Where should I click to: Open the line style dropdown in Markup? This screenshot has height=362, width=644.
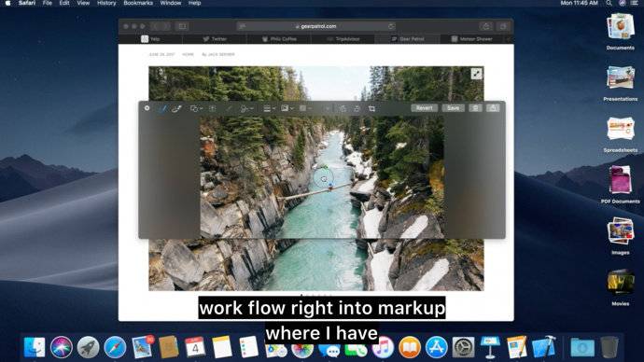(x=269, y=108)
